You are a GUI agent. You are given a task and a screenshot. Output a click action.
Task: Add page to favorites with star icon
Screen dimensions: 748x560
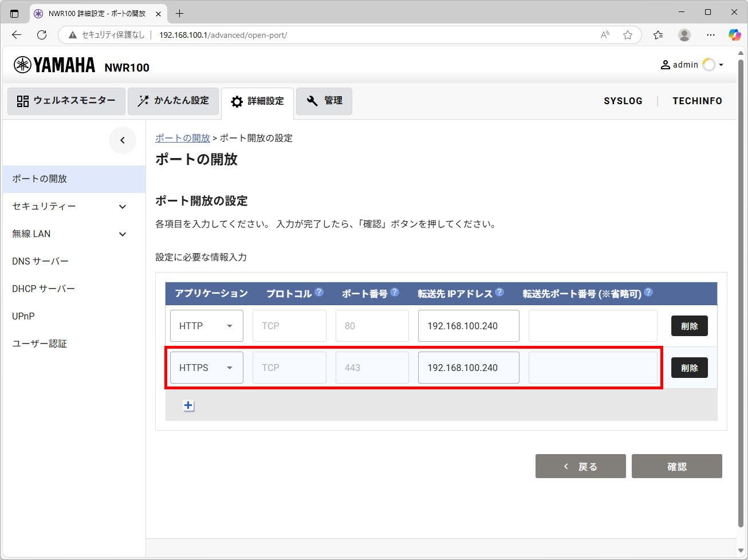pyautogui.click(x=628, y=35)
